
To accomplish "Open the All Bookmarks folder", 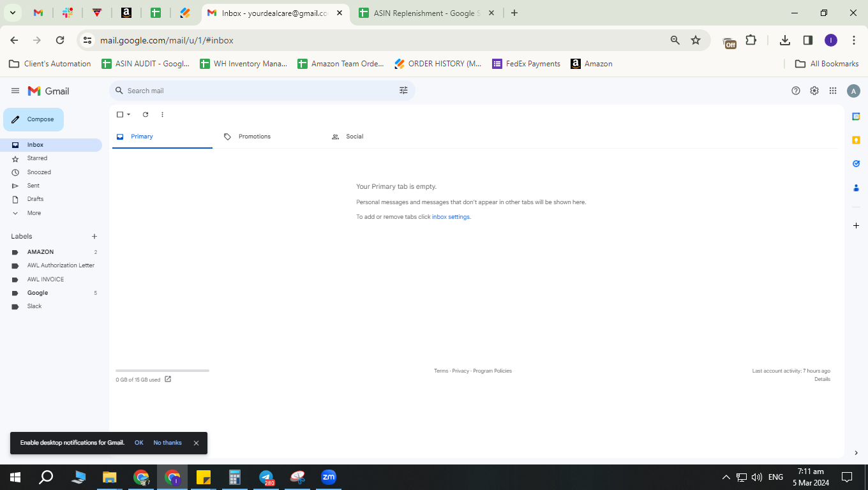I will pos(827,64).
